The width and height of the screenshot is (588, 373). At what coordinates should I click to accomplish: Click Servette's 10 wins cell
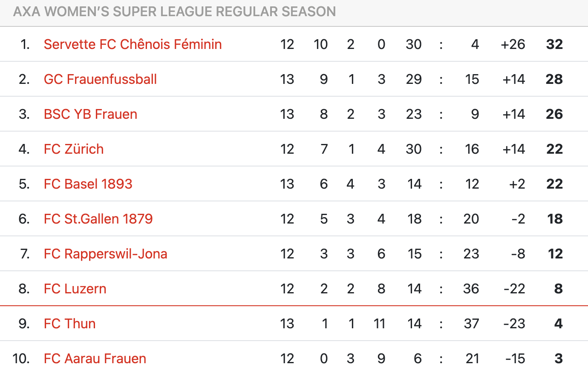coord(320,44)
